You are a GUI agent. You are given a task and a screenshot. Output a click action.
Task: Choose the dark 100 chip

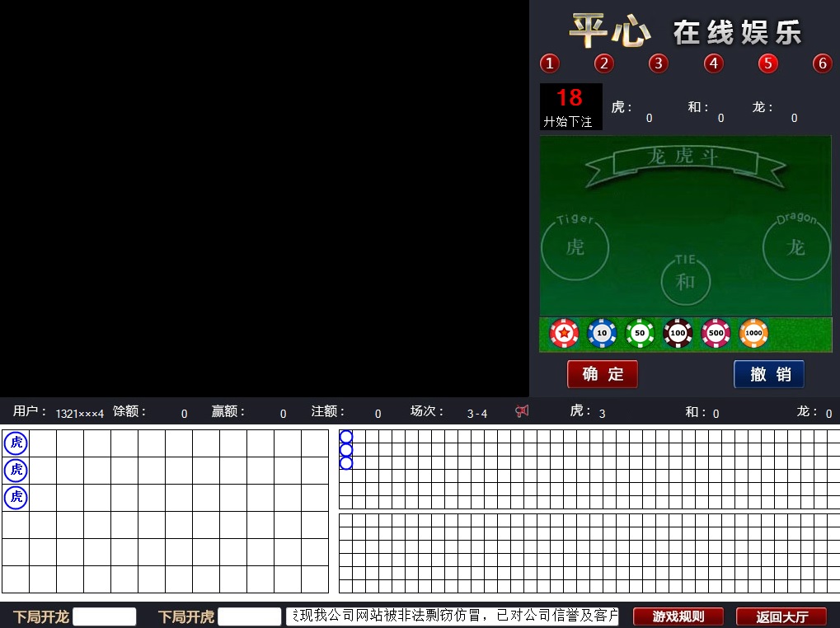pyautogui.click(x=678, y=333)
